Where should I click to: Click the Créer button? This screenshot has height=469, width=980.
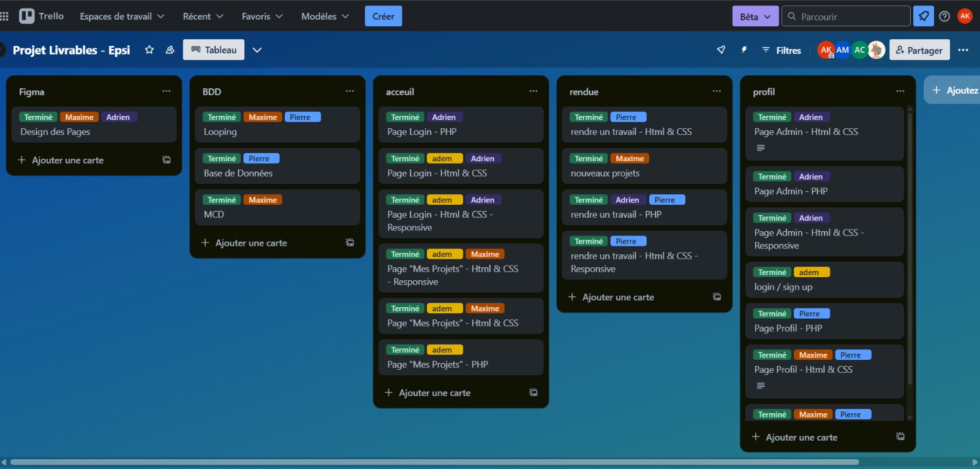383,16
